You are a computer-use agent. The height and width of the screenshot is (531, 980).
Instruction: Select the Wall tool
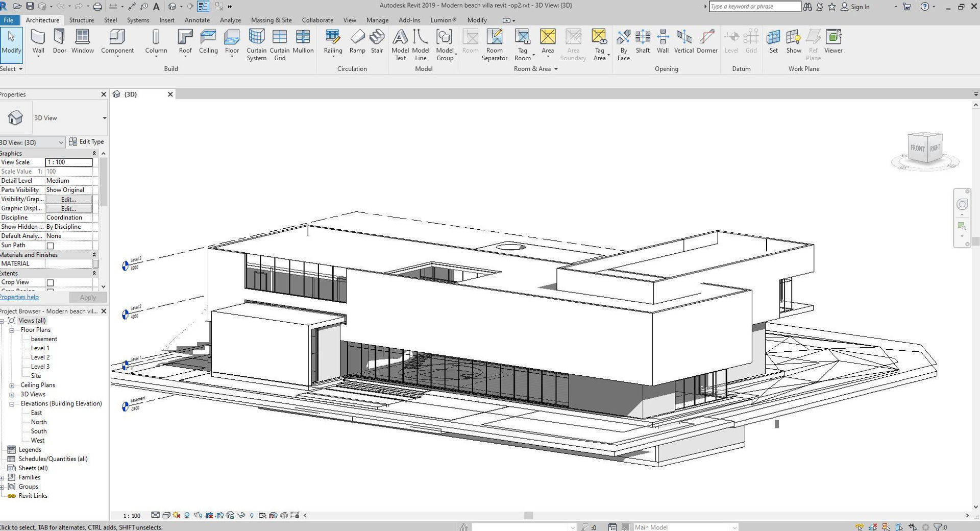(x=38, y=42)
